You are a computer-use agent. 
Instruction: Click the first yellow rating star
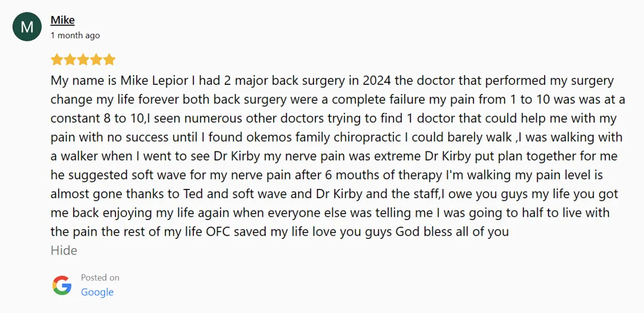coord(56,59)
